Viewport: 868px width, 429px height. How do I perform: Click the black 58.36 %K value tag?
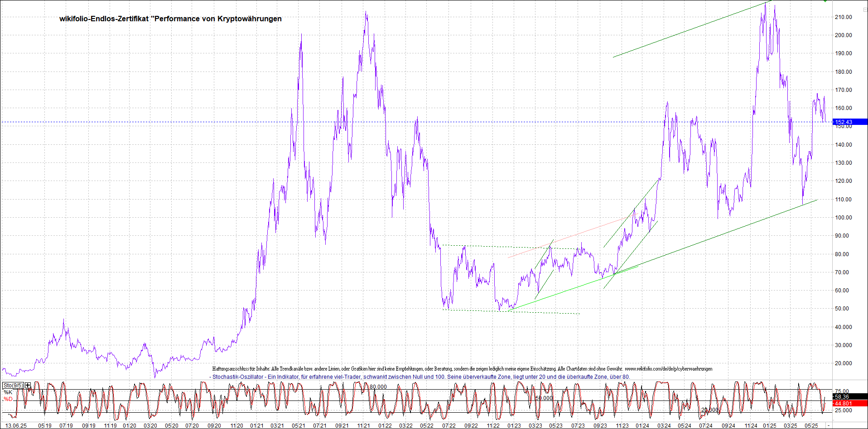pos(850,397)
